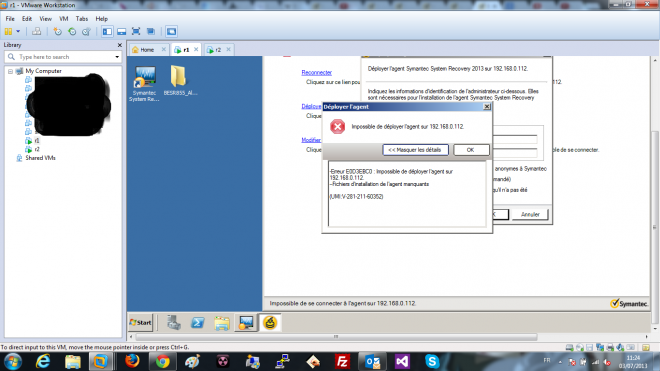Open the Symantec System Recovery desktop shortcut

tap(144, 84)
